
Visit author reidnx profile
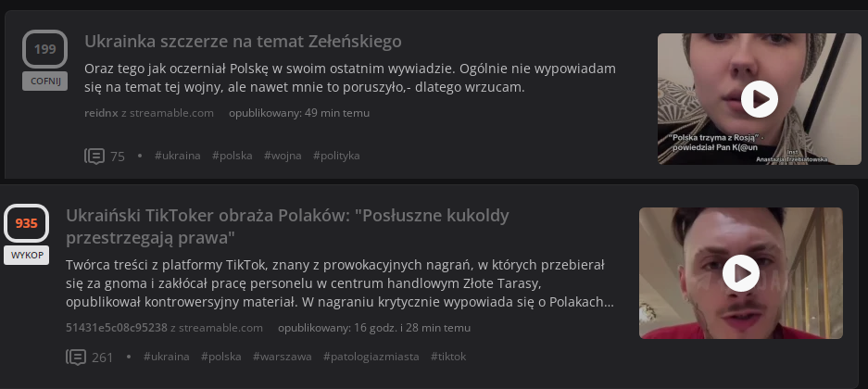pyautogui.click(x=100, y=113)
